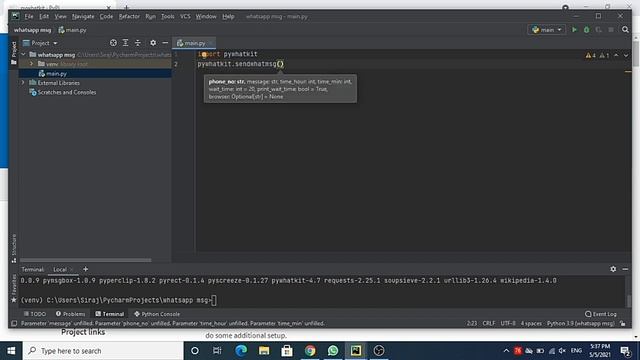
Task: Go to next highlighted error arrow
Action: tap(626, 55)
